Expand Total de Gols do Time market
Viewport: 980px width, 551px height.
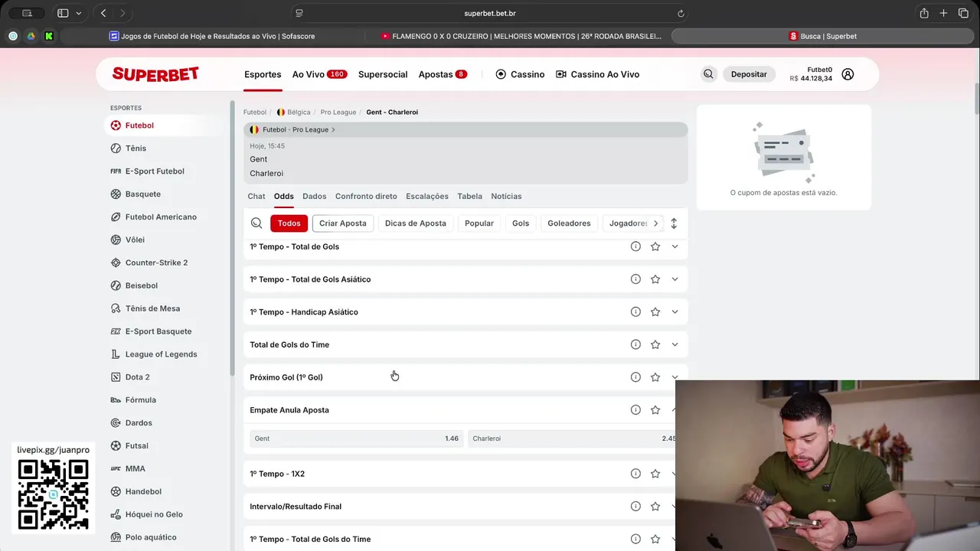coord(675,344)
